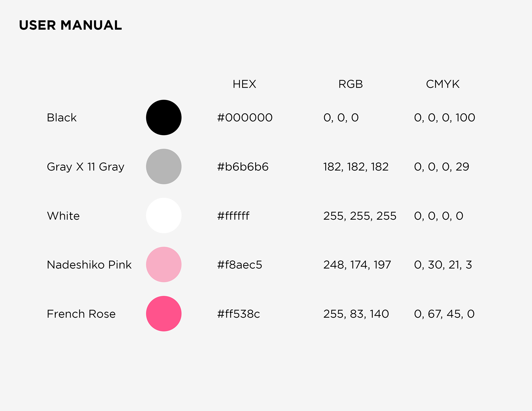Choose the Nadeshiko Pink swatch circle
Screen dimensions: 532x411
click(x=164, y=264)
